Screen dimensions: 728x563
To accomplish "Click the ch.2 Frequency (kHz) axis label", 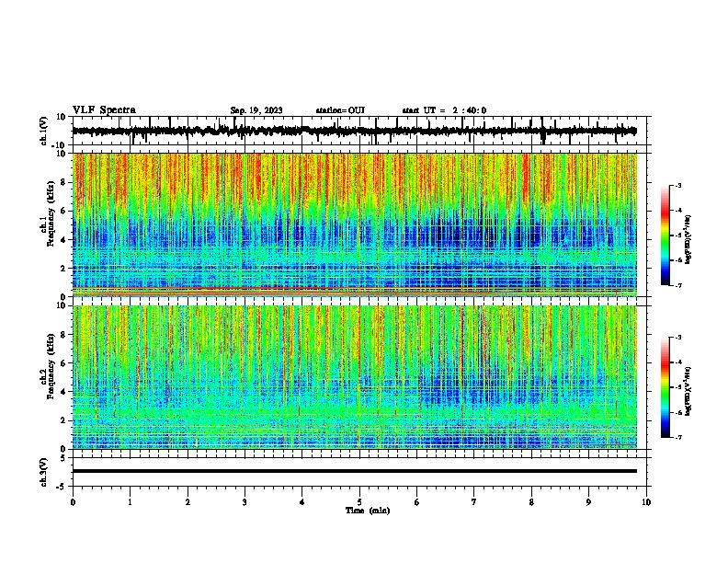I will [49, 366].
